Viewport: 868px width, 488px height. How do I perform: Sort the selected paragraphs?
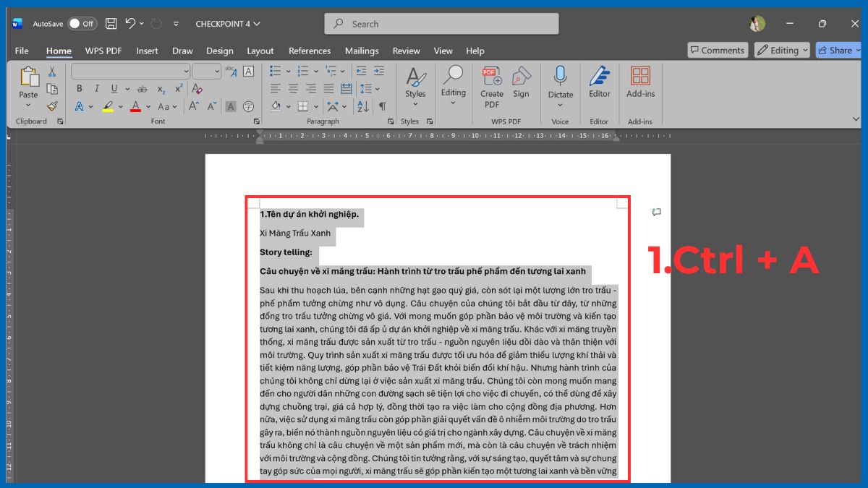tap(363, 107)
